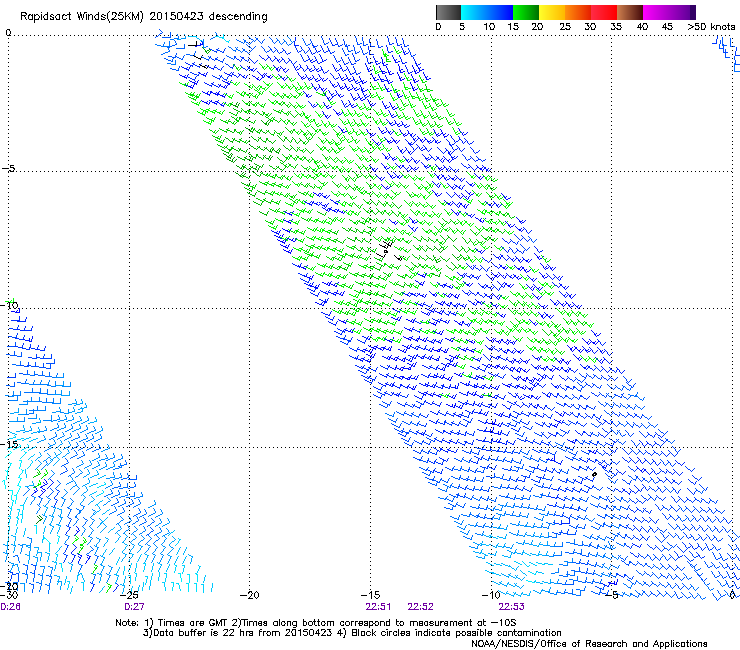Select the red 30-35 knots legend swatch
The height and width of the screenshot is (650, 740).
click(604, 12)
